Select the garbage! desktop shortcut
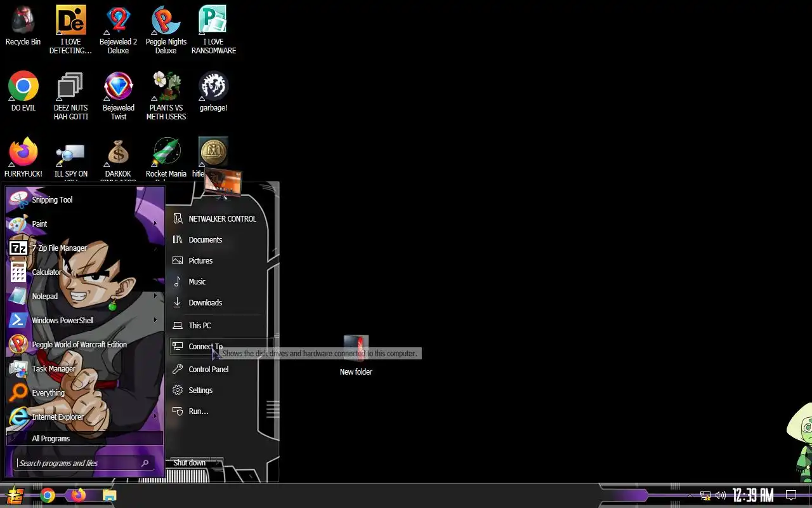812x508 pixels. (x=214, y=92)
